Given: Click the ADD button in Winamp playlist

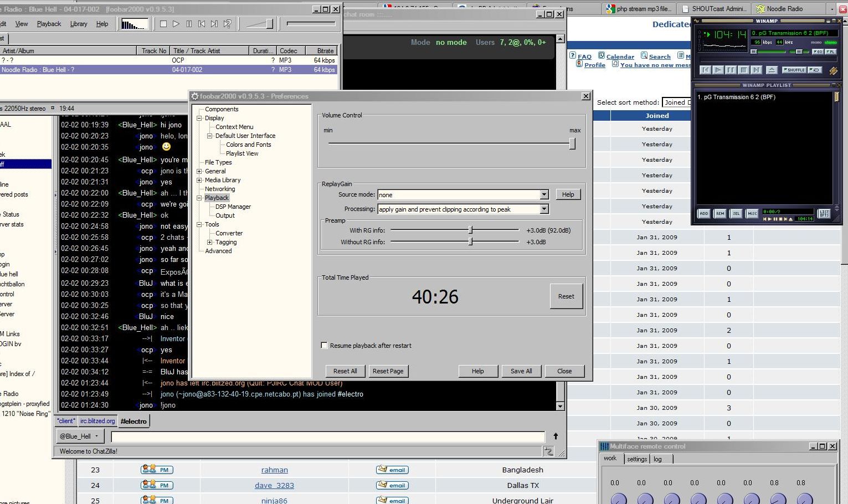Looking at the screenshot, I should click(x=704, y=213).
